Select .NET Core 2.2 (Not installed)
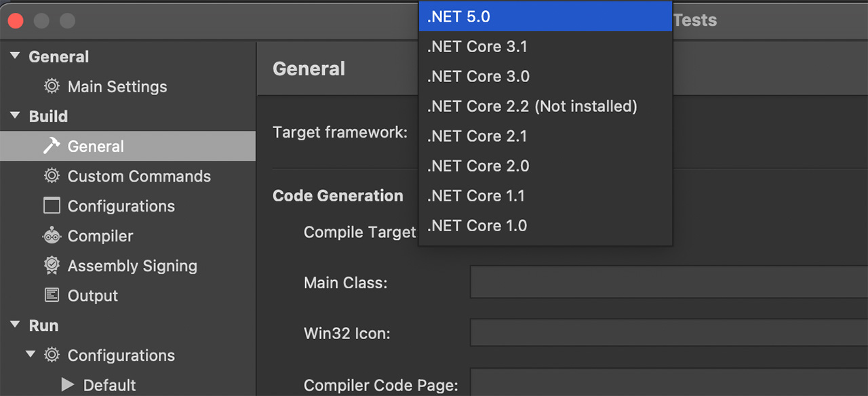 pyautogui.click(x=546, y=106)
